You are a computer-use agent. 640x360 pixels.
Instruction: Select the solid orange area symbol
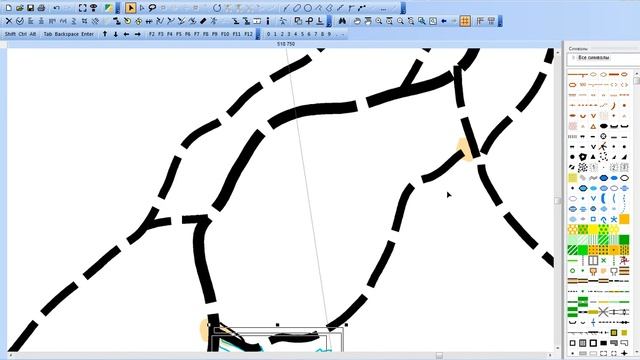point(624,219)
